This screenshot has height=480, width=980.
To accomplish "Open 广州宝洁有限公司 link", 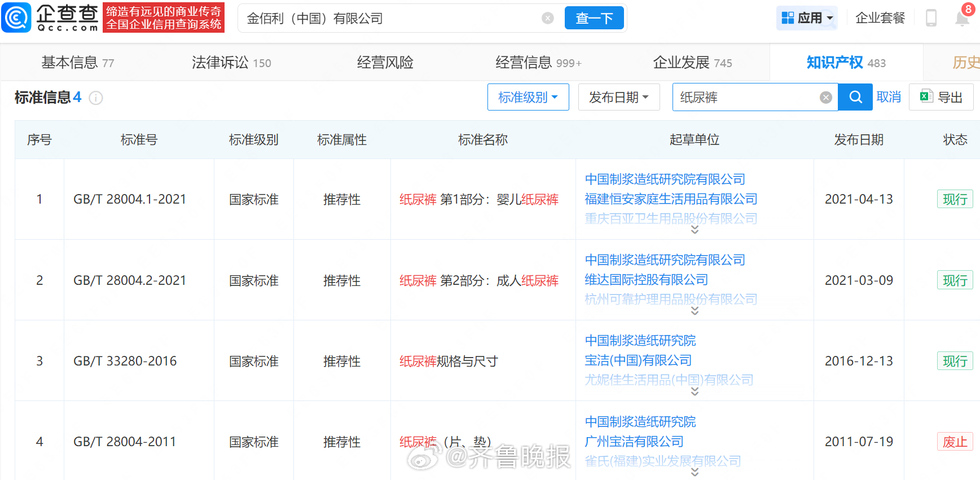I will [634, 442].
